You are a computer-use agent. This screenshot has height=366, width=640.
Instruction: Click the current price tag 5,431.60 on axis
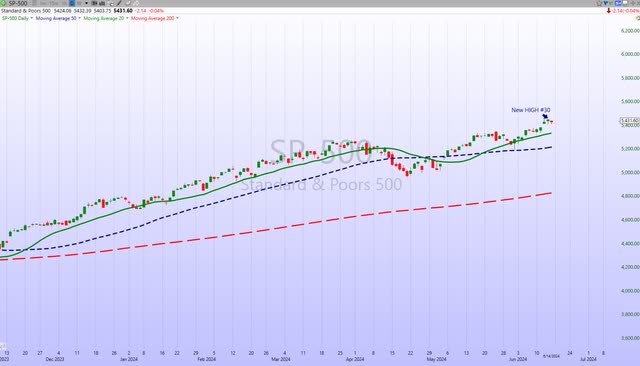click(629, 120)
